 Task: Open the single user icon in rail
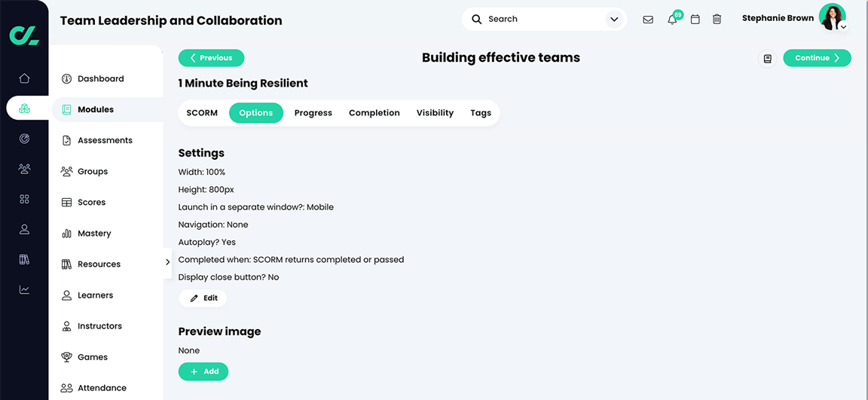pyautogui.click(x=24, y=229)
